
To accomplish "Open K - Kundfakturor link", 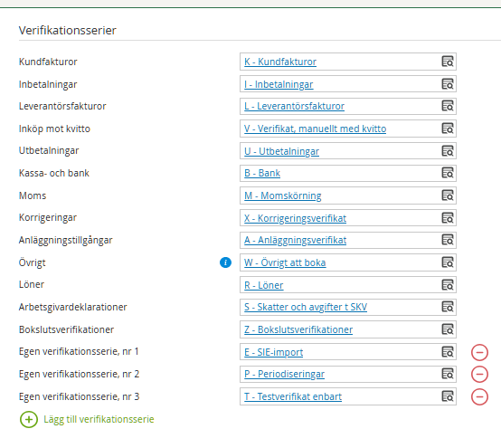I will pos(280,62).
